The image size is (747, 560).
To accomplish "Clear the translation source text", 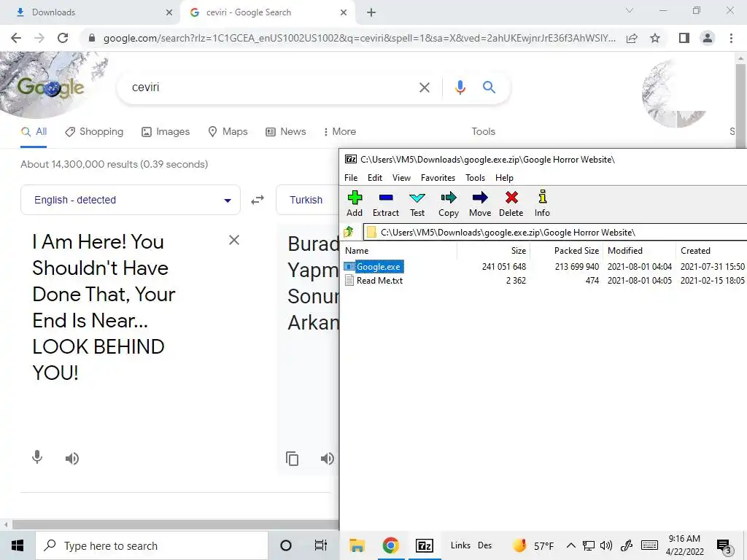I will coord(234,240).
